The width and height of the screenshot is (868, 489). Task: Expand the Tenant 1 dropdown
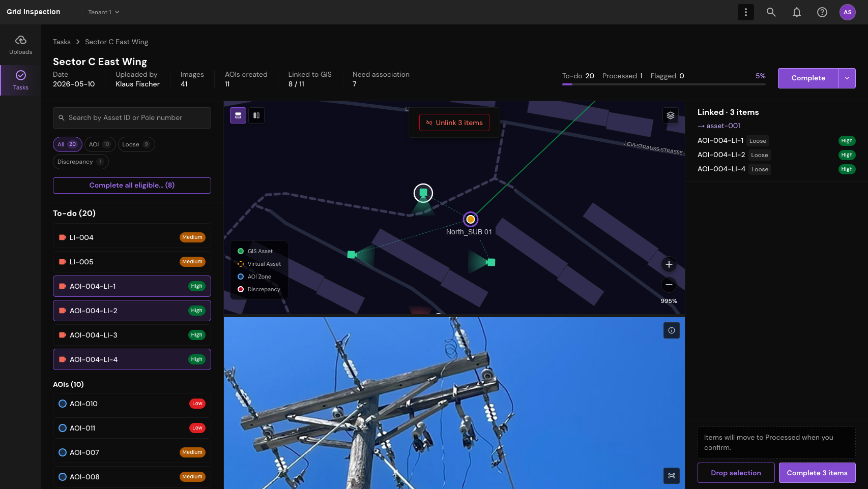(x=104, y=12)
